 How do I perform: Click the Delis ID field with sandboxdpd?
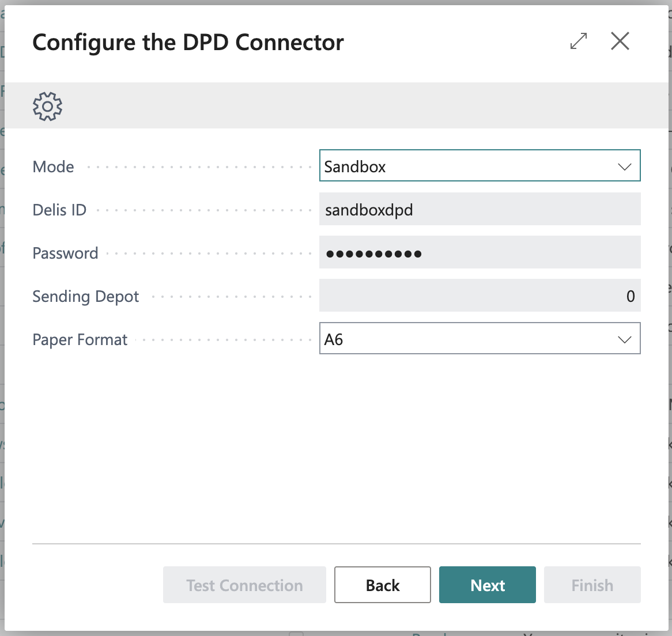[x=480, y=209]
